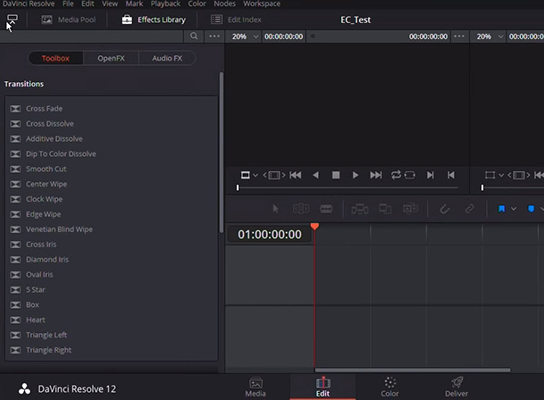Stop playback with the stop button
This screenshot has height=400, width=544.
click(x=335, y=175)
